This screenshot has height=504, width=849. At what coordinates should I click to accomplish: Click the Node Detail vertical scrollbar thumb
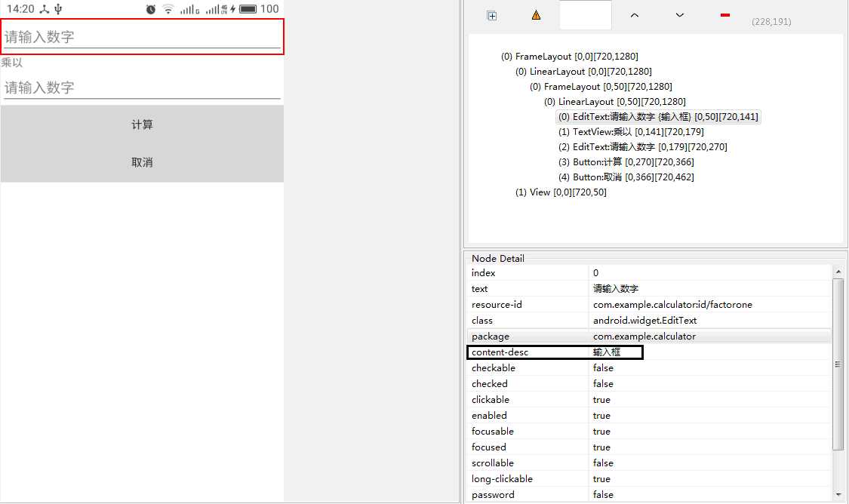[x=838, y=364]
